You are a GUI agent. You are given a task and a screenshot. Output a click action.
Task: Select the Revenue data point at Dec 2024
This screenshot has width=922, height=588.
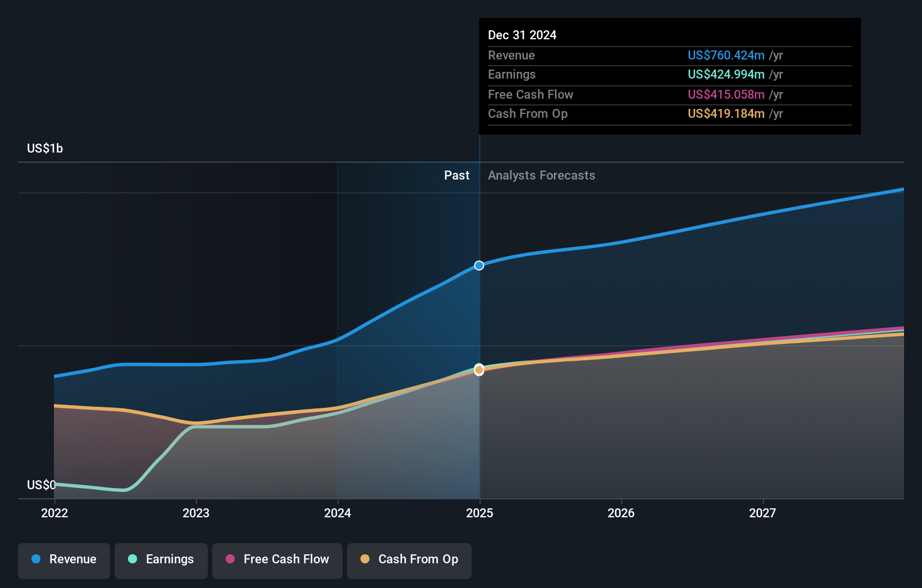tap(479, 265)
